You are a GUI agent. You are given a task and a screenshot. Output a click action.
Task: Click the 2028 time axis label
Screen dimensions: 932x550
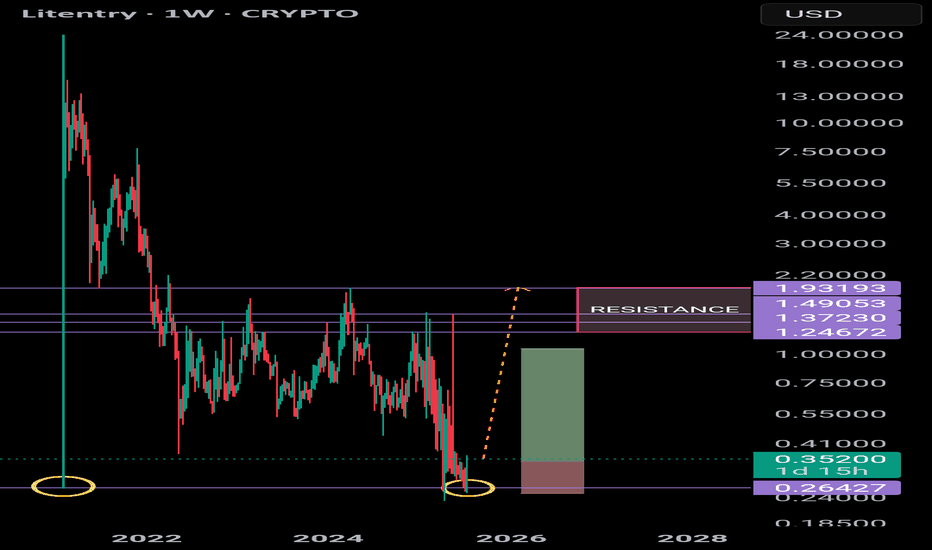pos(692,539)
